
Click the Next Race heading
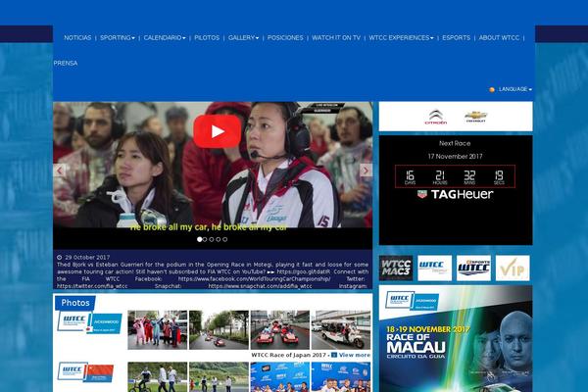click(455, 143)
